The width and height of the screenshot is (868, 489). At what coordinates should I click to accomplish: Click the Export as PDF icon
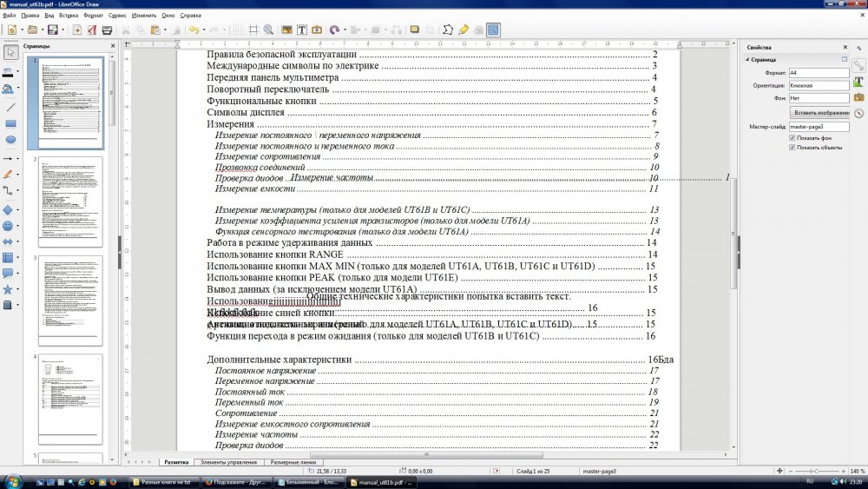[x=92, y=30]
